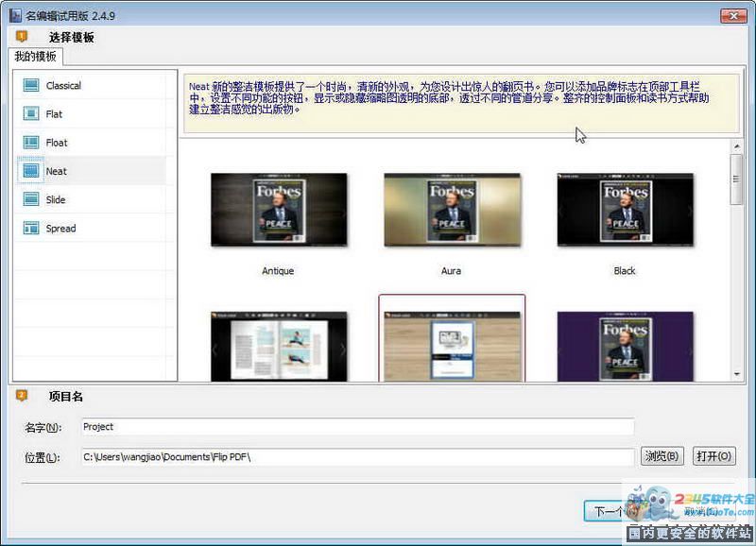
Task: Select the Flat template icon
Action: tap(31, 113)
